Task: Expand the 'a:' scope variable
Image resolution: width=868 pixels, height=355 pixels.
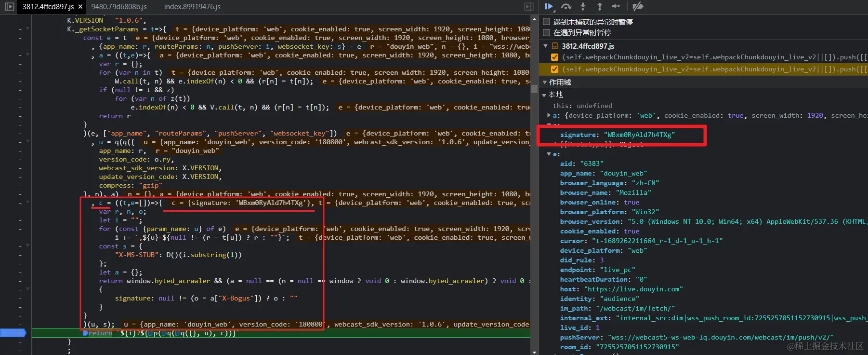Action: coord(549,116)
